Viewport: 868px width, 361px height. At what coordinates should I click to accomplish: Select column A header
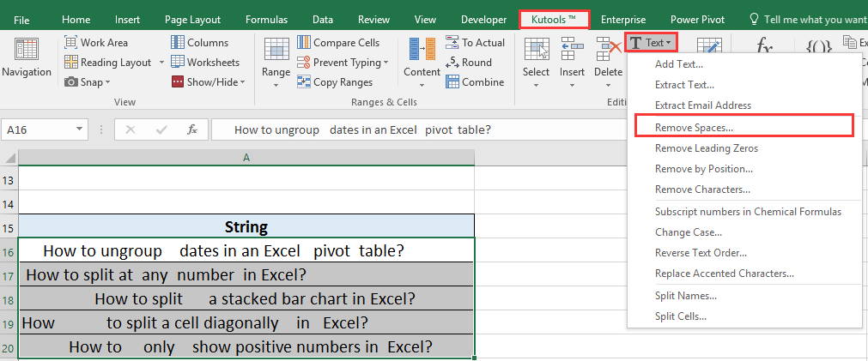click(246, 158)
